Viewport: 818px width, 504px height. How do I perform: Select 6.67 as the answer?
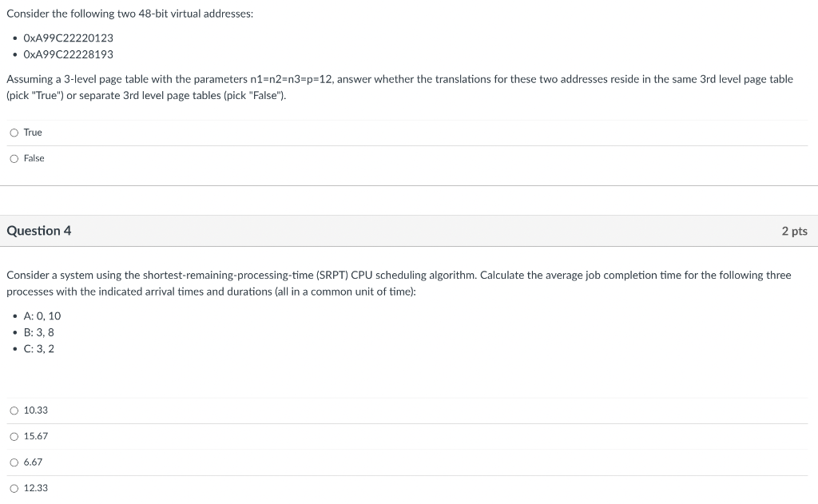point(14,462)
